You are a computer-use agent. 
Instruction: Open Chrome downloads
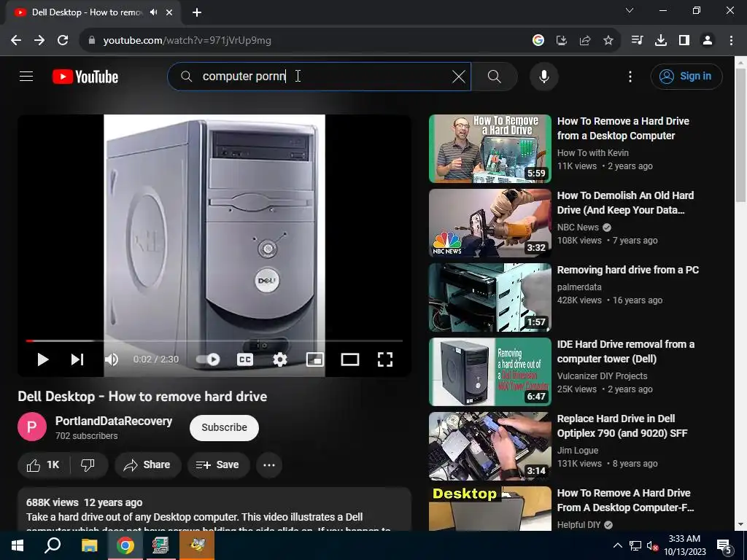(x=661, y=41)
